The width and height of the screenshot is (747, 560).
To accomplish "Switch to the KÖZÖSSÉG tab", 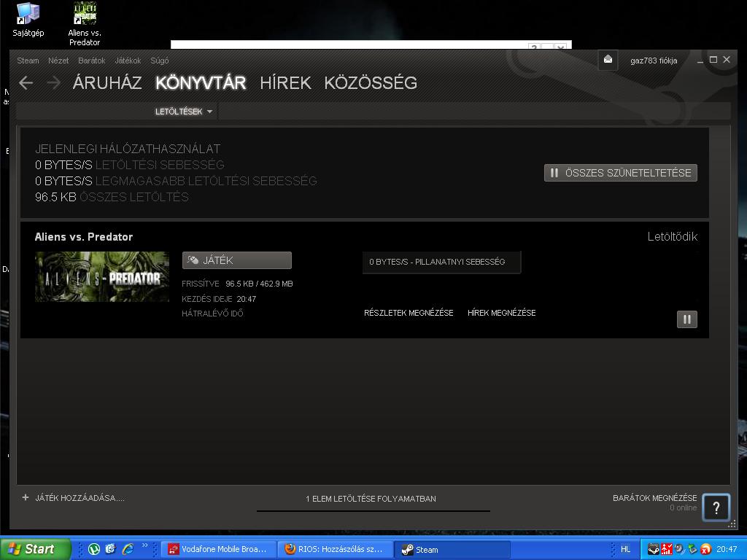I will [371, 83].
